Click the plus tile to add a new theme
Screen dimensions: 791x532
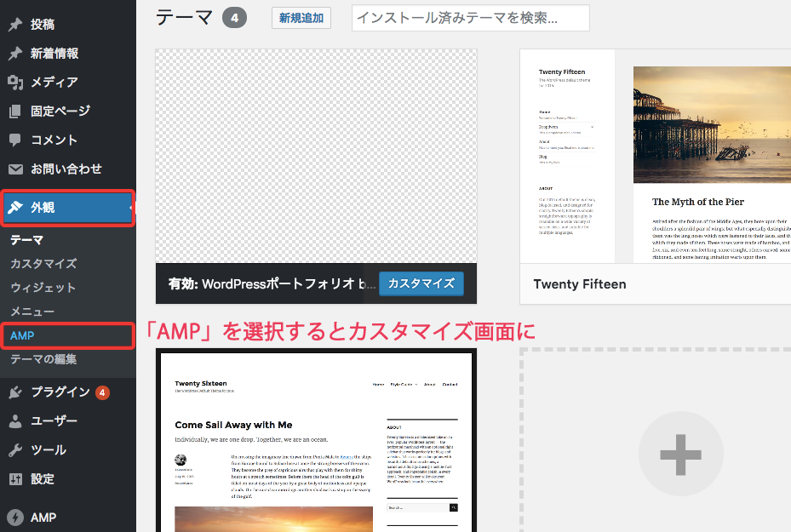pos(680,454)
